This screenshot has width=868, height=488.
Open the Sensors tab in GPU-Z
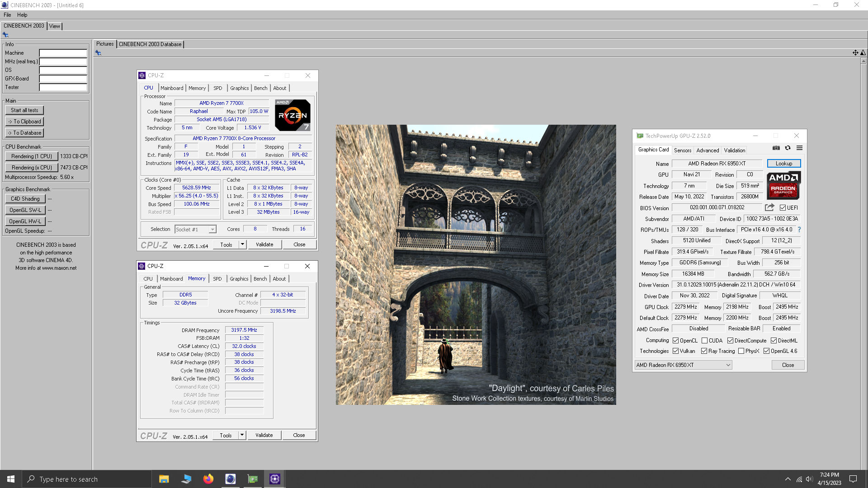point(682,150)
